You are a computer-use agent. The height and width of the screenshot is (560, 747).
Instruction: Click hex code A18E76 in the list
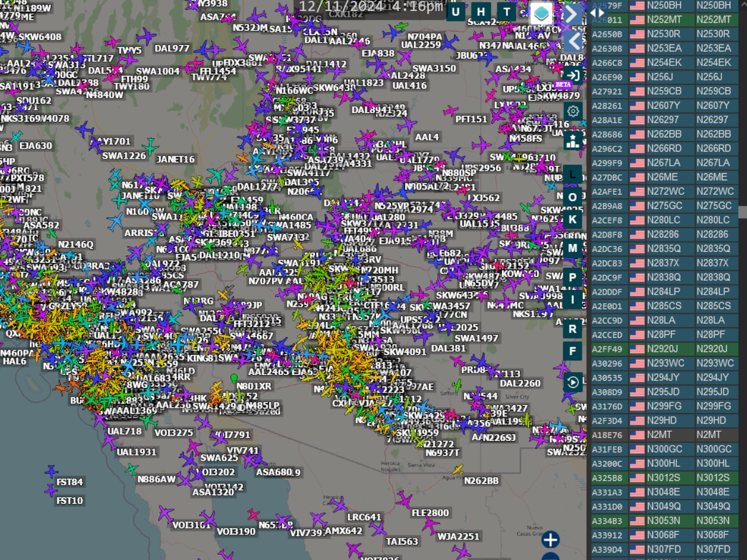pos(607,435)
